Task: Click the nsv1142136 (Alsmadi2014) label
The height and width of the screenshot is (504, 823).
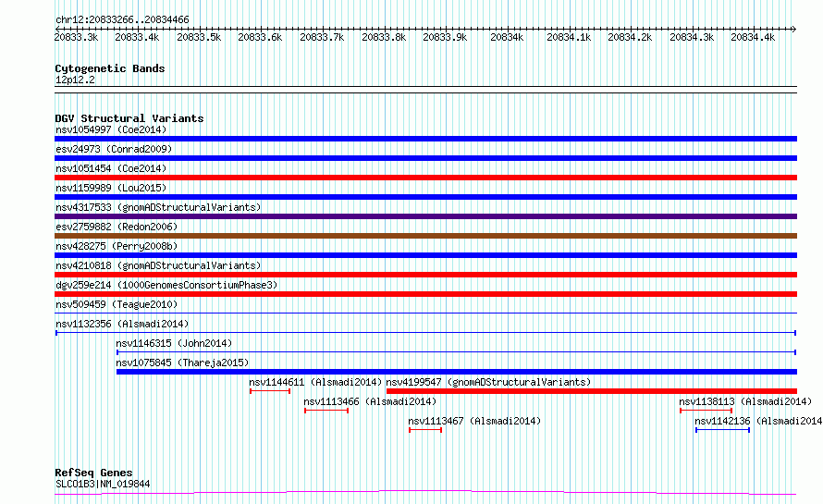Action: (x=758, y=421)
